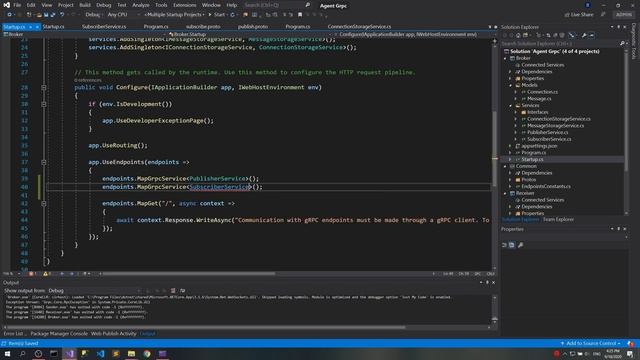Switch to the ConnectionStorageService.cs tab
Image resolution: width=640 pixels, height=360 pixels.
click(x=359, y=27)
